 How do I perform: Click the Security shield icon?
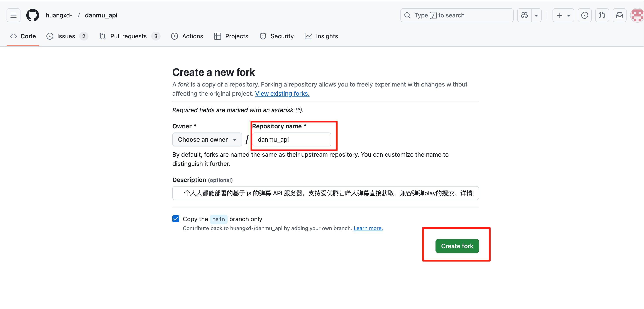coord(263,36)
